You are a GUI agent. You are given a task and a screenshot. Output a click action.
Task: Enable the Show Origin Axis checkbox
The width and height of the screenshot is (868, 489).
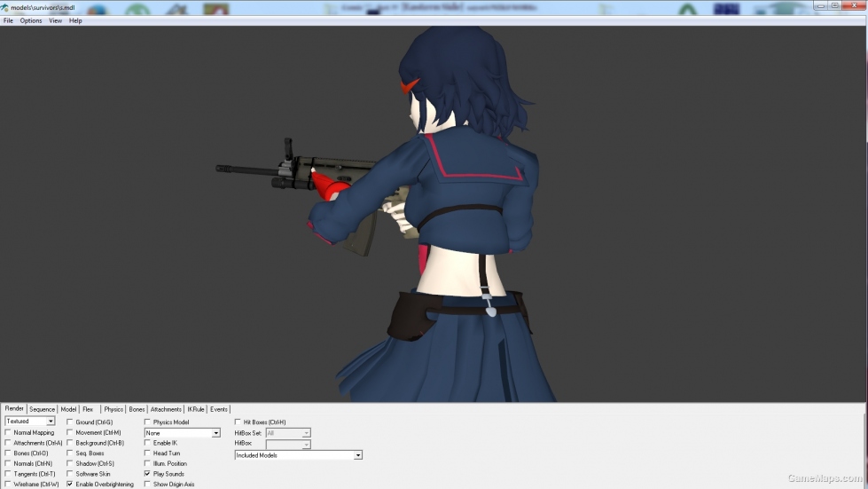(x=147, y=484)
